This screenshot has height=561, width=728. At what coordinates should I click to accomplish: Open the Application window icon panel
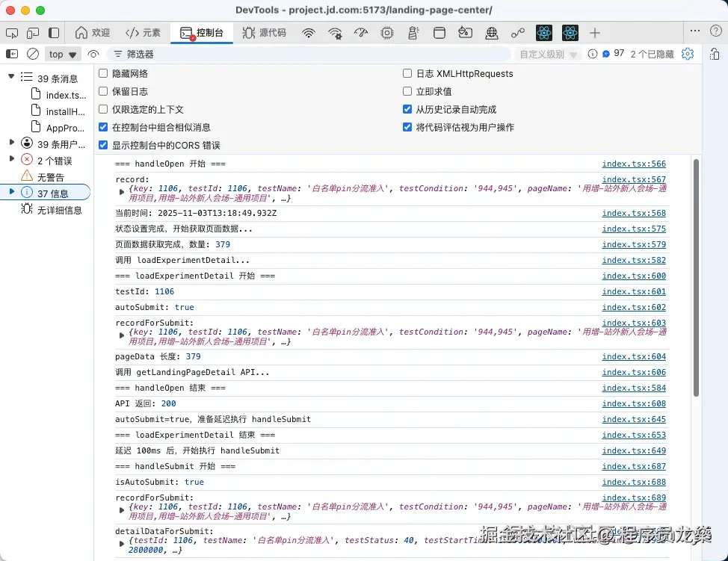(x=439, y=33)
